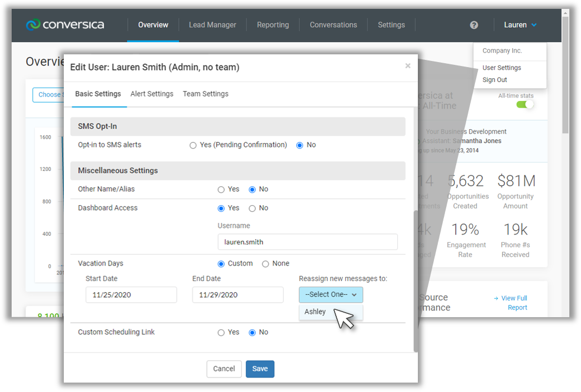This screenshot has width=581, height=392.
Task: Select None for Vacation Days
Action: tap(265, 264)
